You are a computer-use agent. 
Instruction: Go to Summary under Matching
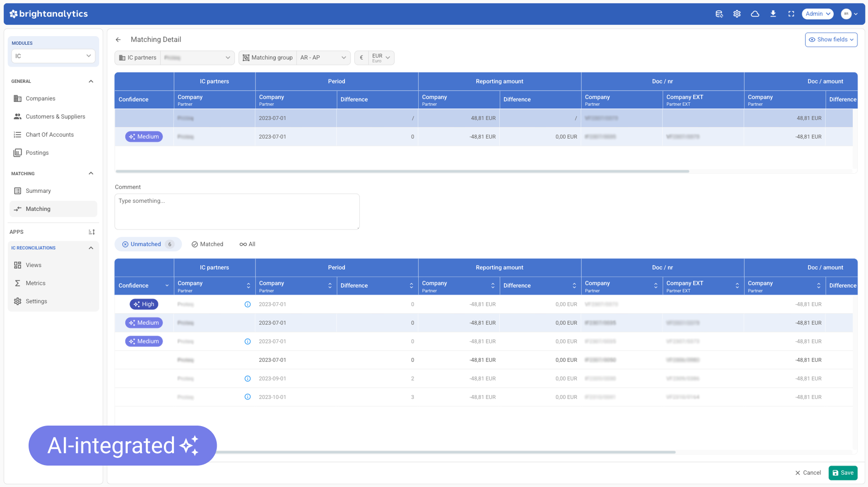tap(38, 191)
